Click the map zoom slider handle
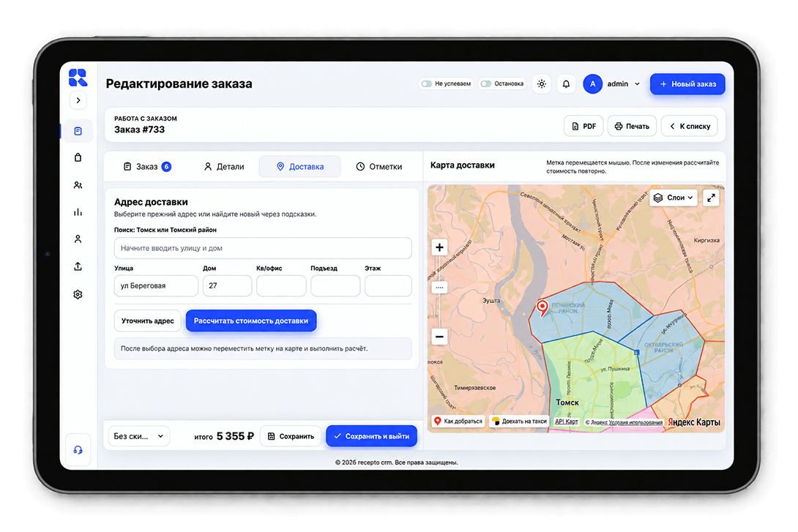The height and width of the screenshot is (532, 798). (x=439, y=288)
